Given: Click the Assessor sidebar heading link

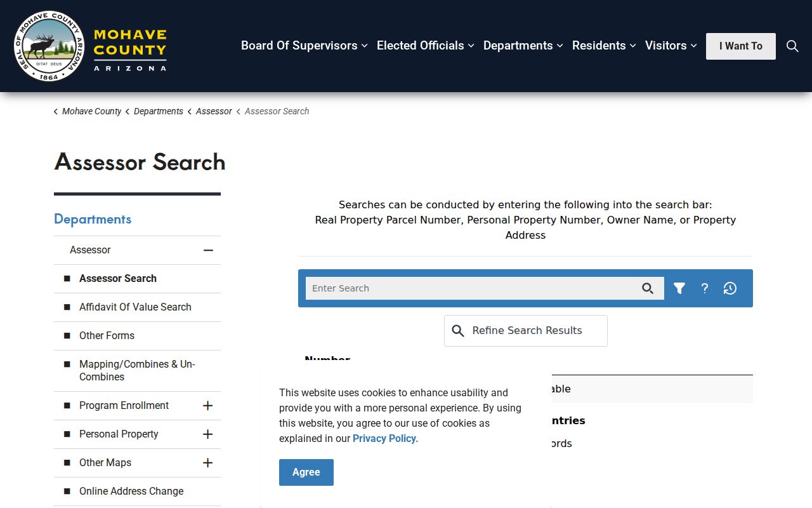Looking at the screenshot, I should [90, 250].
